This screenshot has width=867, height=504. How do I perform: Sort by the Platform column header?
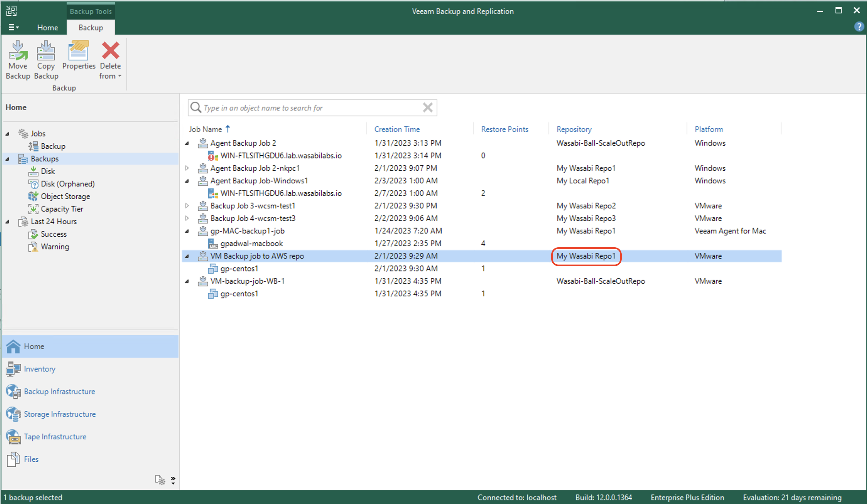coord(709,129)
